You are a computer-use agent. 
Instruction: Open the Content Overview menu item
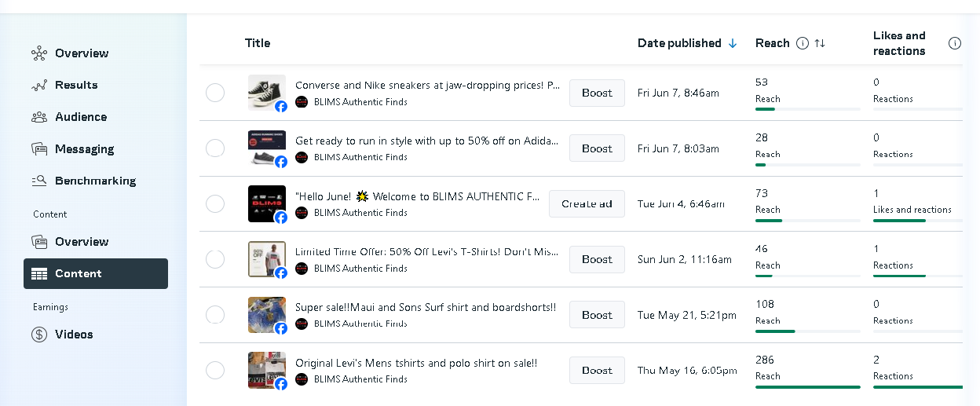click(x=82, y=242)
